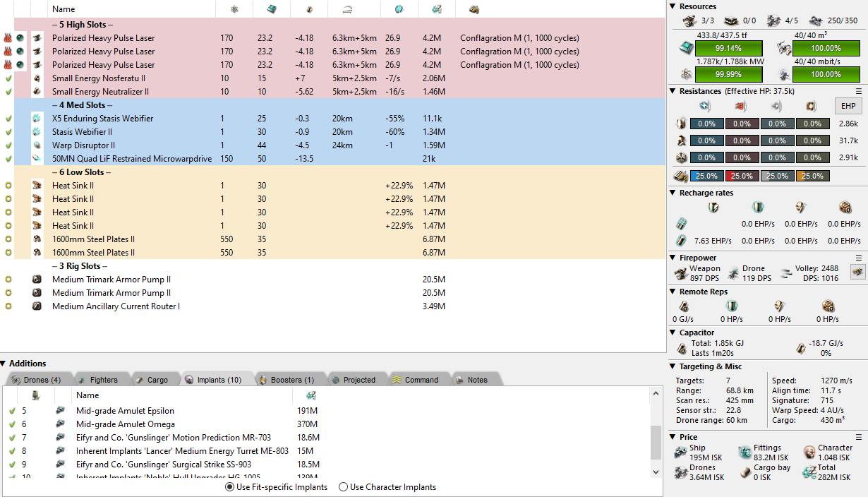The width and height of the screenshot is (868, 497).
Task: Select the Use Fit-specific Implants option
Action: (x=230, y=487)
